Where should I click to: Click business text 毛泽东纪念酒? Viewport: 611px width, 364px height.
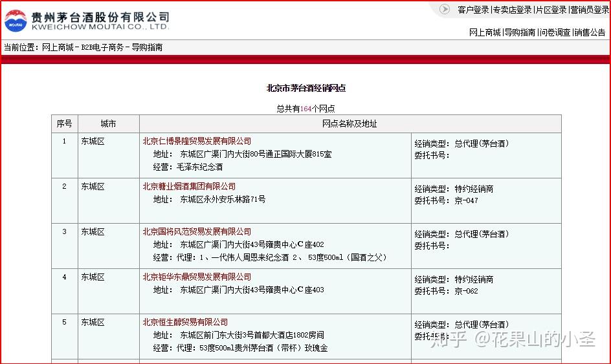pyautogui.click(x=199, y=167)
